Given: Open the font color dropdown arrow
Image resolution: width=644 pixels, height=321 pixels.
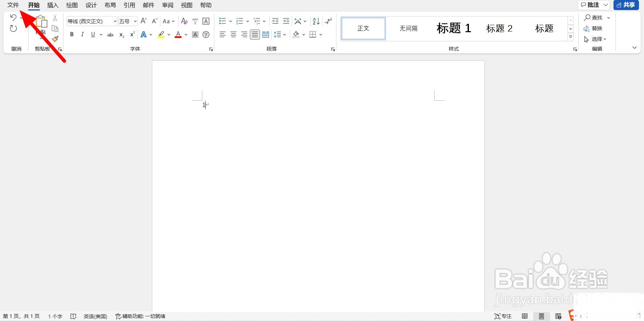Looking at the screenshot, I should 186,35.
